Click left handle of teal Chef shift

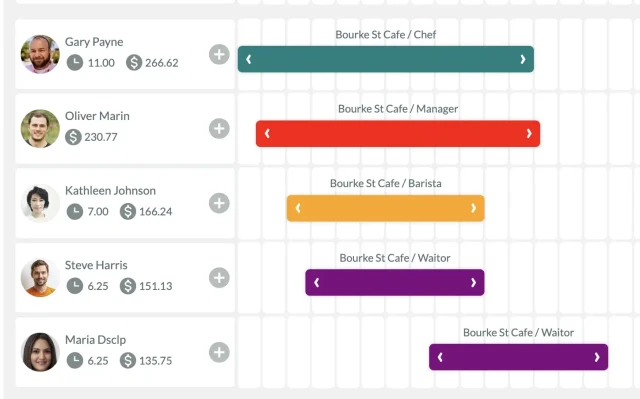coord(249,59)
